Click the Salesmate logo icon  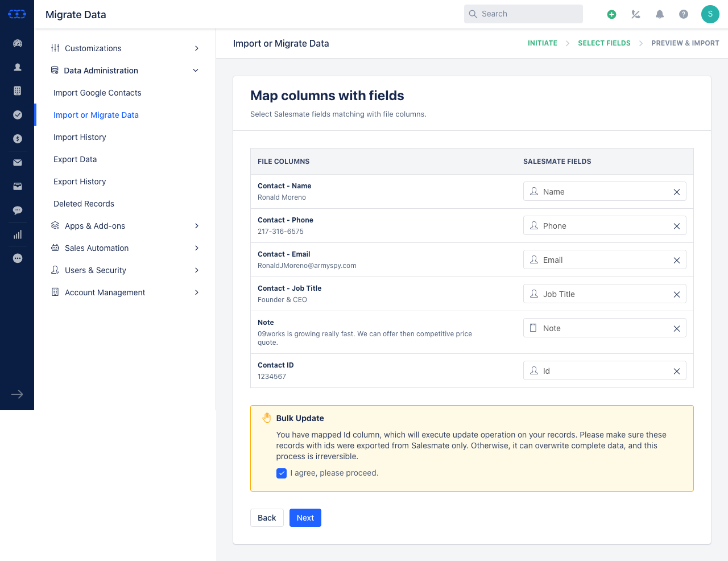17,14
